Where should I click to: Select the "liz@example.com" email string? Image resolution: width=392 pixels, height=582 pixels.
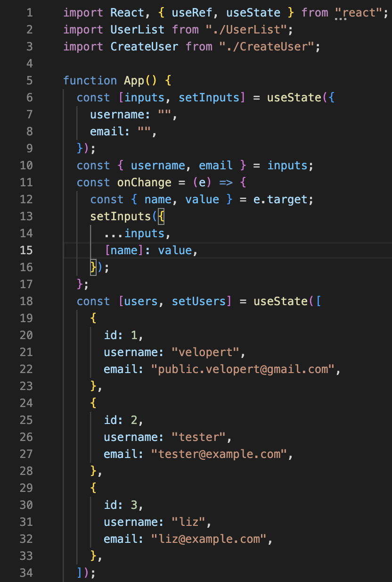pos(209,539)
